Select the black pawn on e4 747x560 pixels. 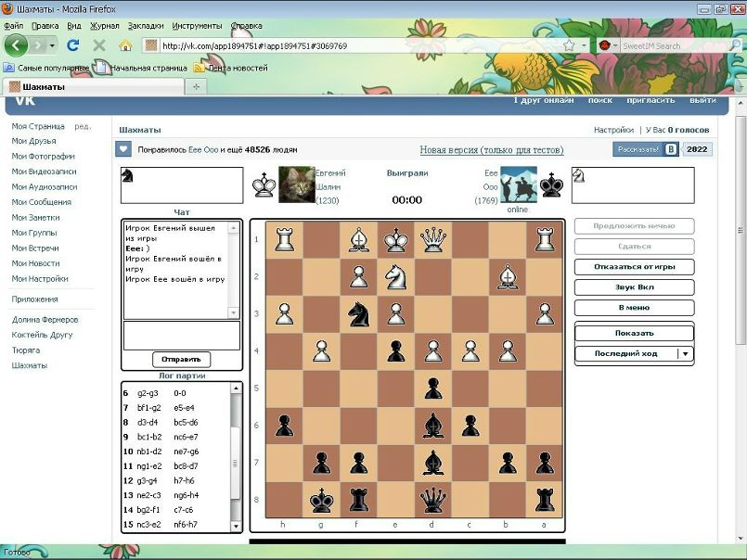(x=395, y=351)
